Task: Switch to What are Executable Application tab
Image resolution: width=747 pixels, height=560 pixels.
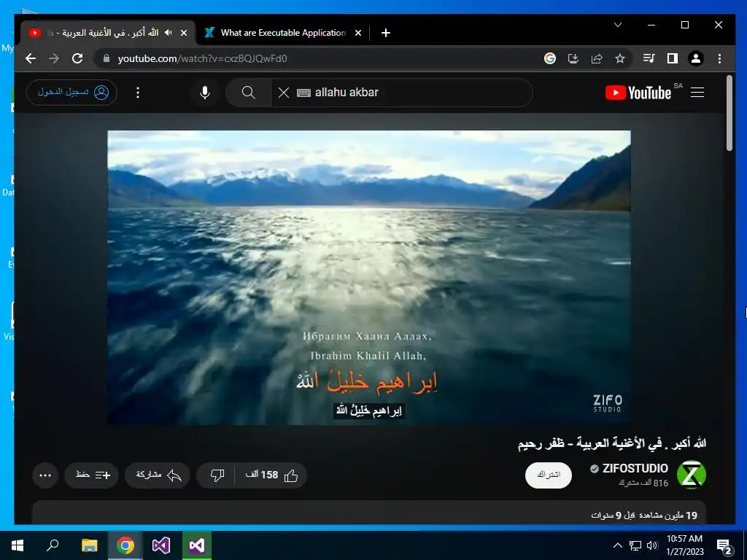Action: click(283, 33)
